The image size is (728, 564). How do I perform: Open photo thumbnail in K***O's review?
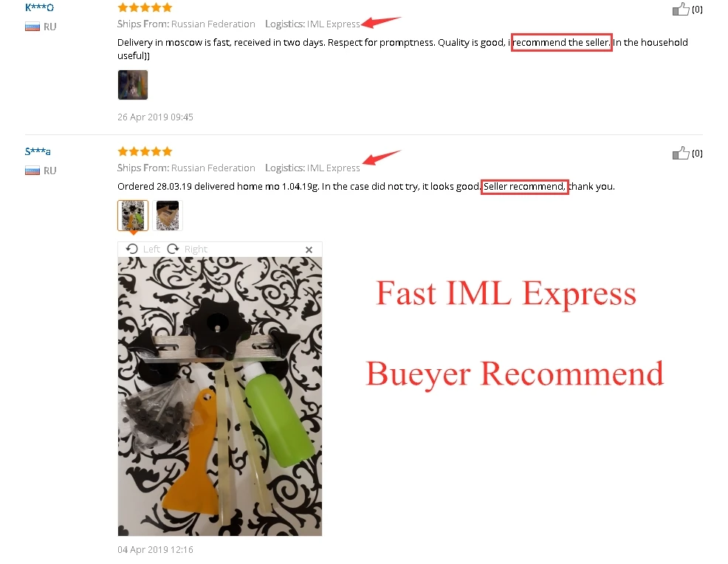(133, 84)
